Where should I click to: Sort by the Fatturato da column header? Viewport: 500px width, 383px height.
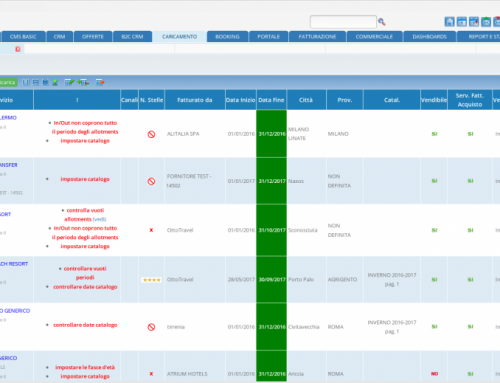(x=195, y=100)
